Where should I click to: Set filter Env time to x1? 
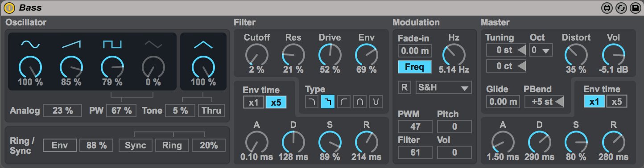(253, 102)
